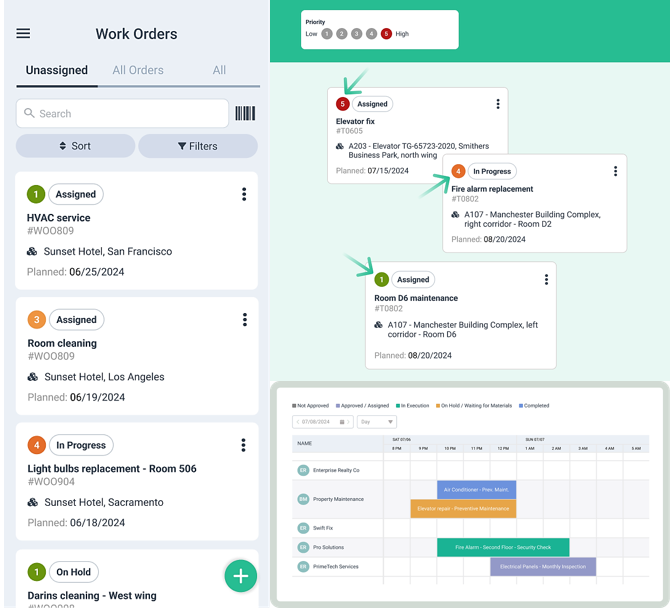Click the Assigned status badge on HVAC service

pos(76,194)
